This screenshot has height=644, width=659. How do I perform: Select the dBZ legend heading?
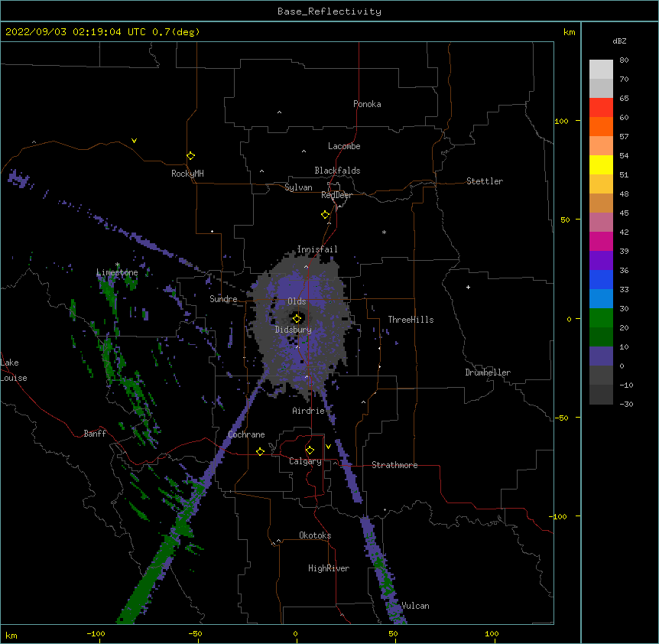619,41
